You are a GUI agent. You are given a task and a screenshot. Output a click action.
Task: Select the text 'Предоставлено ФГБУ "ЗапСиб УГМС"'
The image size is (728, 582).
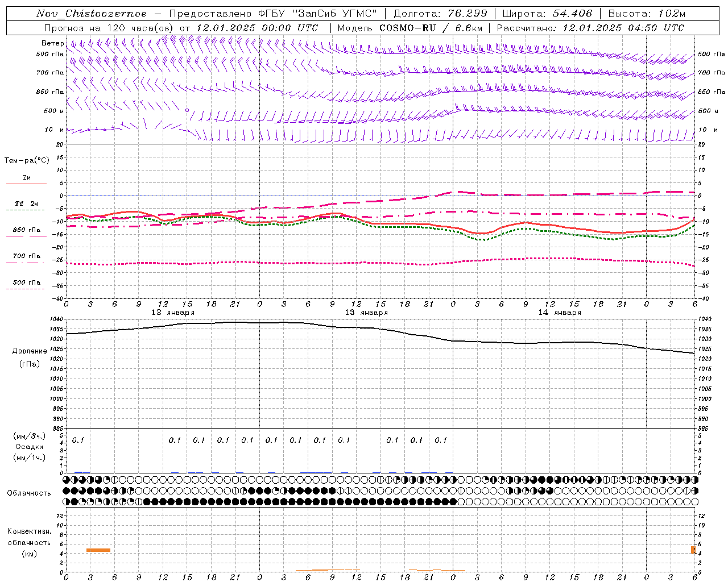(x=273, y=14)
